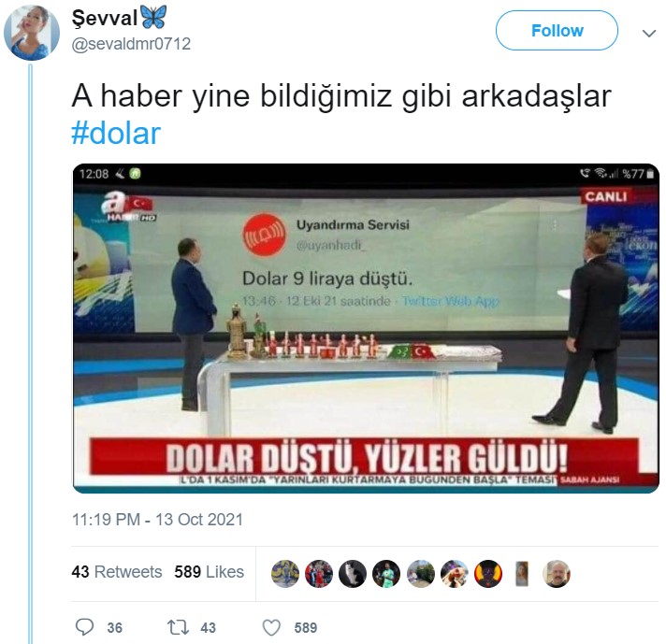This screenshot has width=666, height=644.
Task: Follow the @sevaldmr0712 account
Action: tap(557, 31)
